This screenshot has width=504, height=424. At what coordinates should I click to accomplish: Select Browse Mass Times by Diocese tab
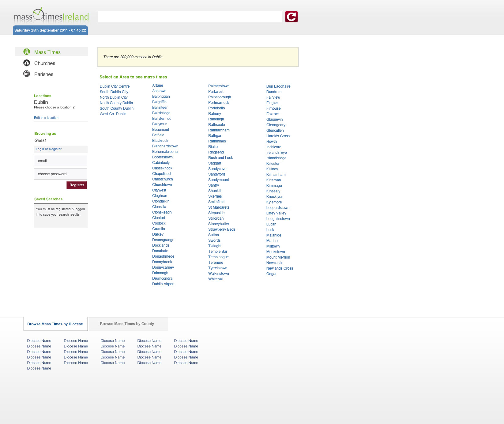point(55,324)
